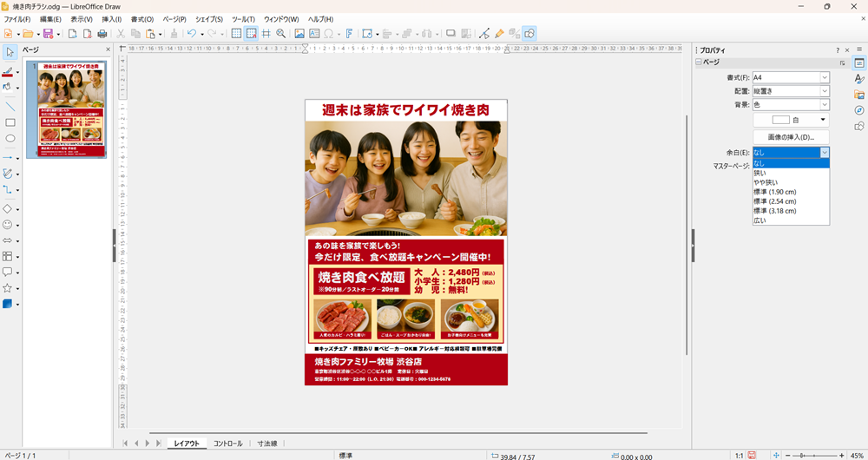This screenshot has height=460, width=868.
Task: Click the Save document icon
Action: (x=48, y=34)
